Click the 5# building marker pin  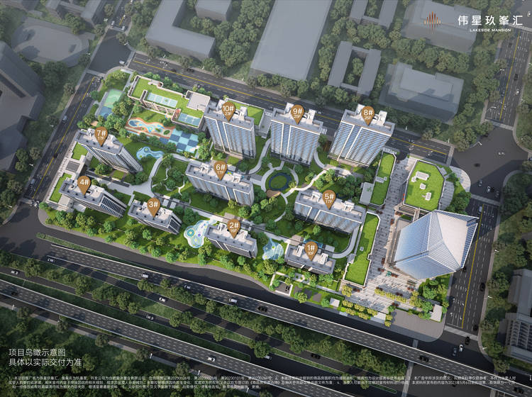[329, 198]
